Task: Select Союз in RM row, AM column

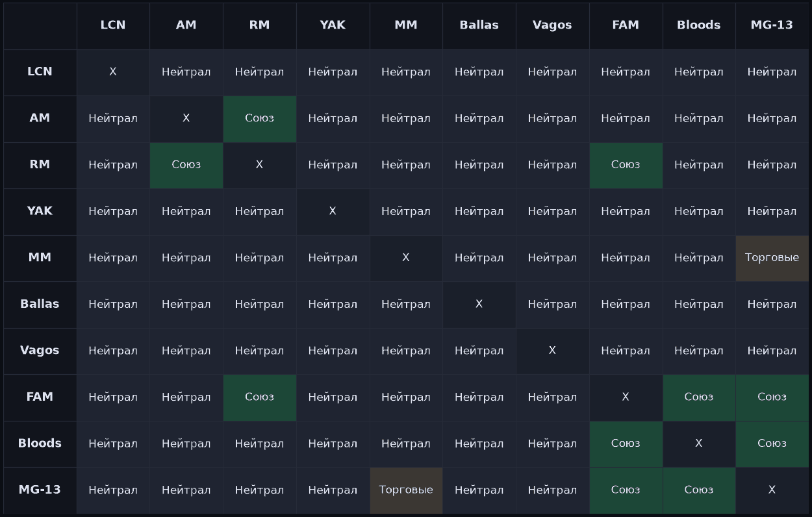Action: (x=186, y=165)
